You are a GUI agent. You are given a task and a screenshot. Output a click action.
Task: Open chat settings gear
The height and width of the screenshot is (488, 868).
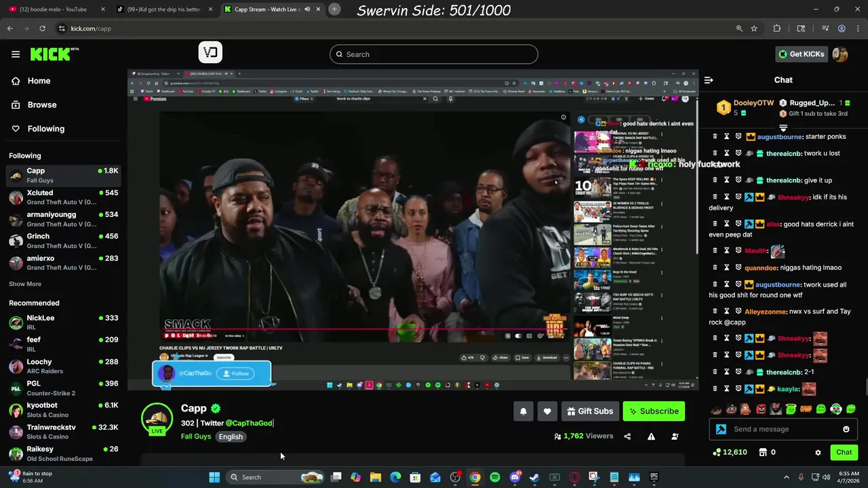(818, 453)
